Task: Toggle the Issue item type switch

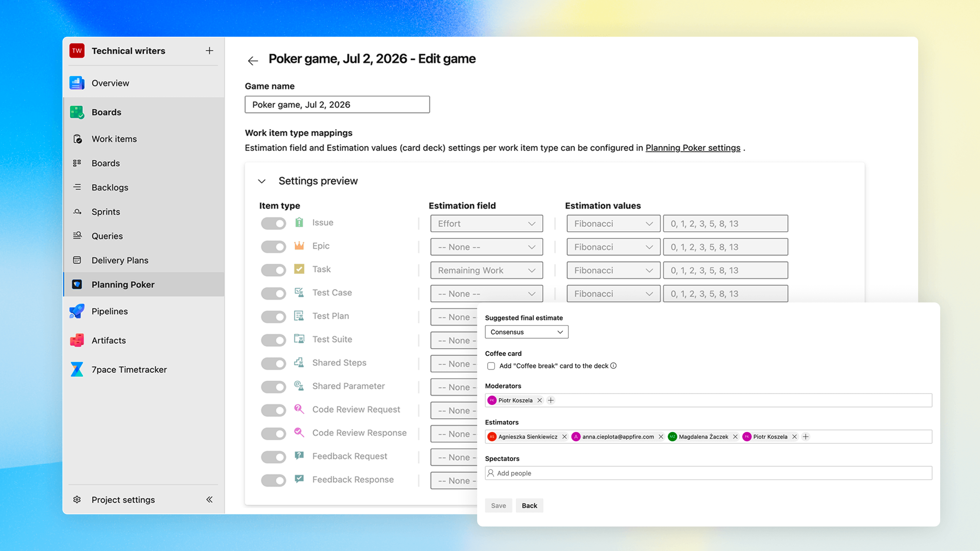Action: point(273,223)
